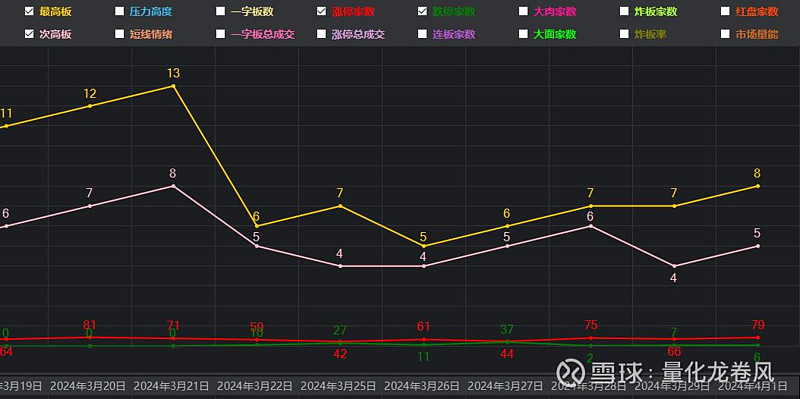Viewport: 800px width, 399px height.
Task: Enable the 涨停总成交 checkbox
Action: (321, 34)
